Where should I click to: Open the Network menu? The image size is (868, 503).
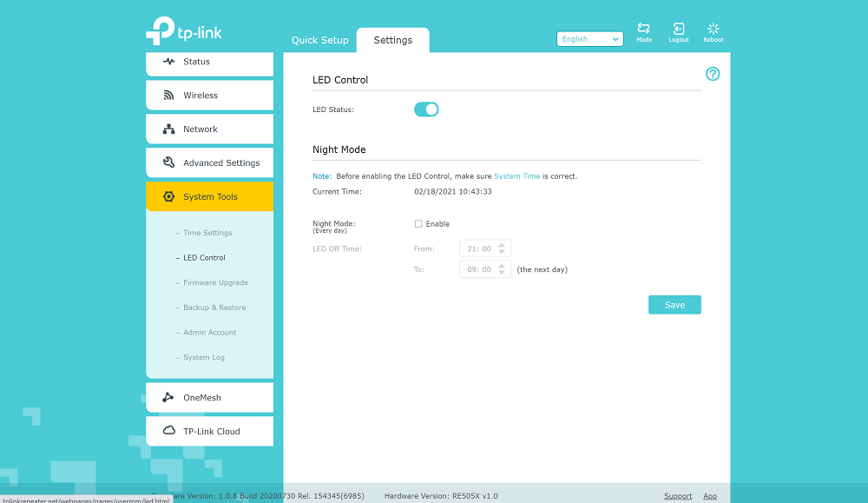pos(210,129)
